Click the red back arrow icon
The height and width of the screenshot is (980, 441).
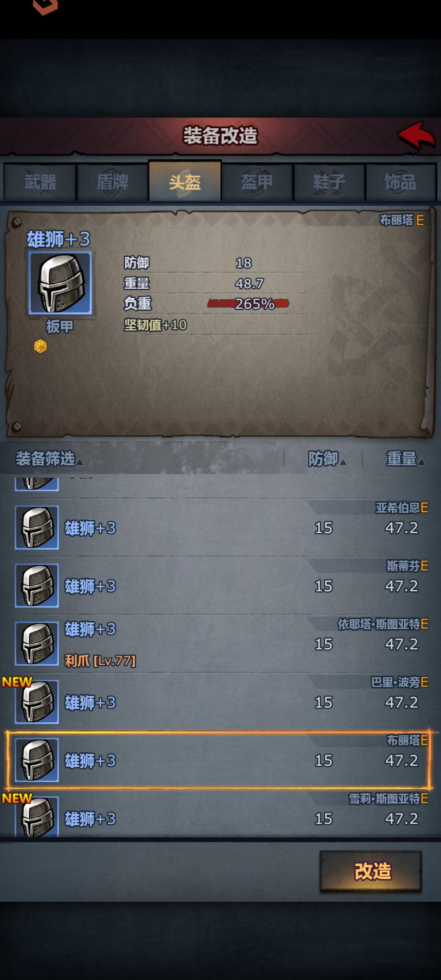(416, 136)
